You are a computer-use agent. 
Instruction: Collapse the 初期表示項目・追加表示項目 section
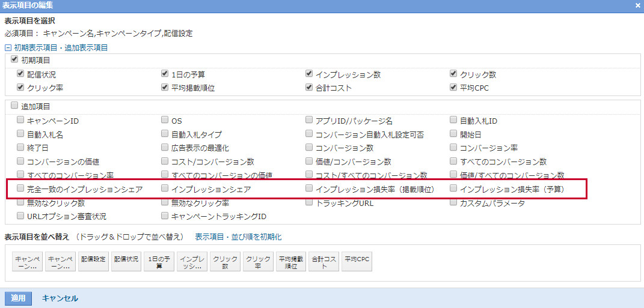coord(8,47)
